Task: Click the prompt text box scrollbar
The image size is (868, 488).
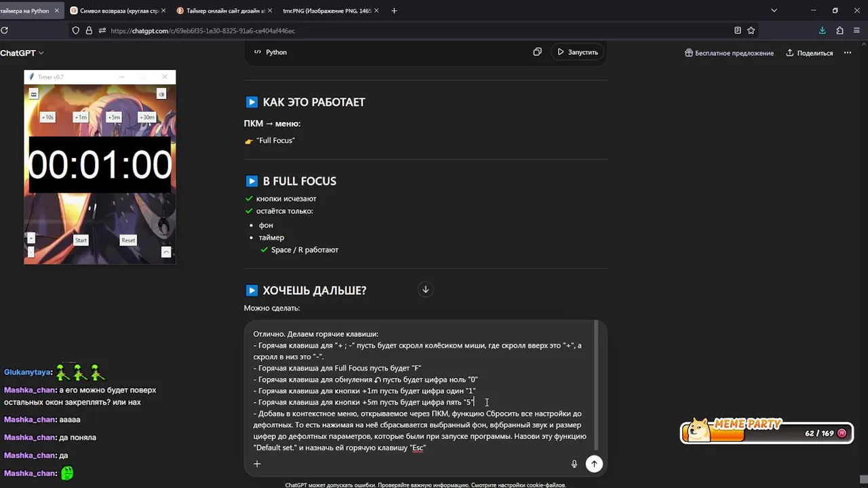Action: coord(596,385)
